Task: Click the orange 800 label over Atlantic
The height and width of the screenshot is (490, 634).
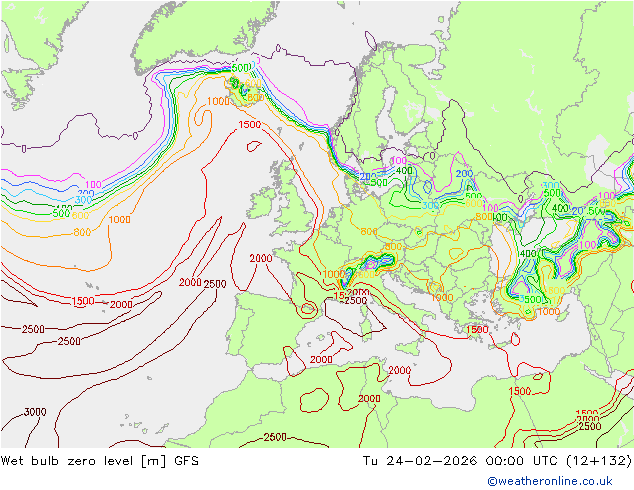Action: tap(82, 232)
